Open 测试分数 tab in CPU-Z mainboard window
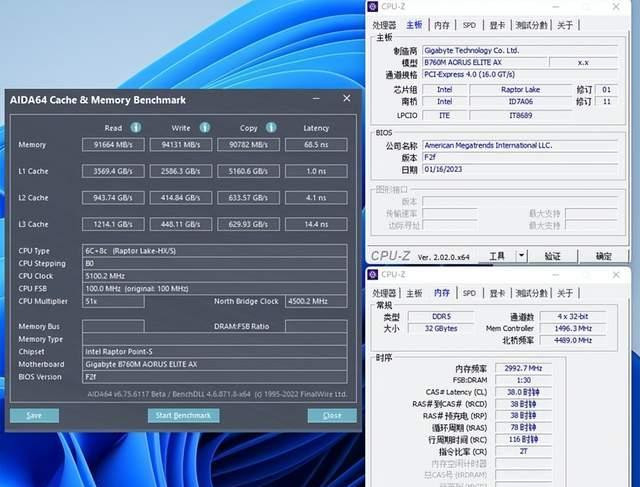 (x=531, y=25)
